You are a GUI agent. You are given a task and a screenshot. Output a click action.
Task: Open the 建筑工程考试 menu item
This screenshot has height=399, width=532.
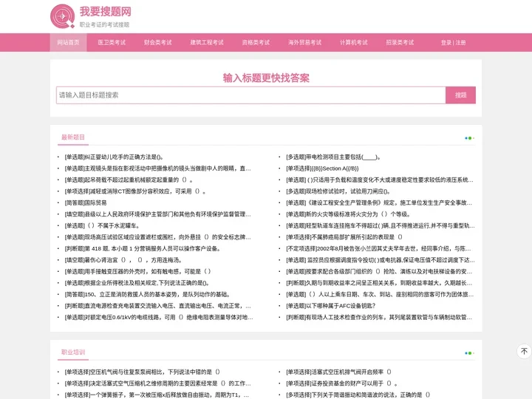coord(207,42)
